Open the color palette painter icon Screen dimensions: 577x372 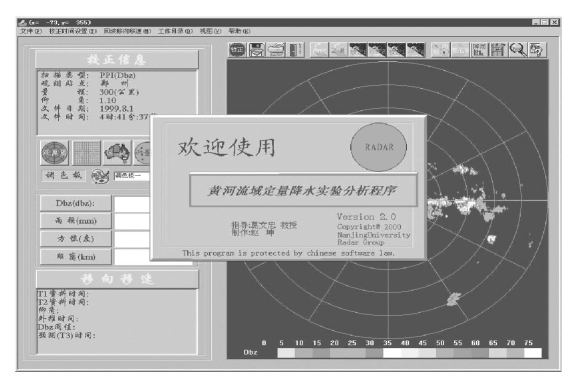(100, 176)
